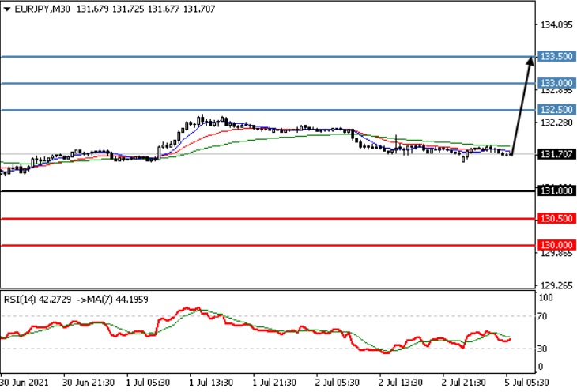Open the EURJPY,M30 chart menu triangle
The height and width of the screenshot is (392, 577).
tap(7, 9)
